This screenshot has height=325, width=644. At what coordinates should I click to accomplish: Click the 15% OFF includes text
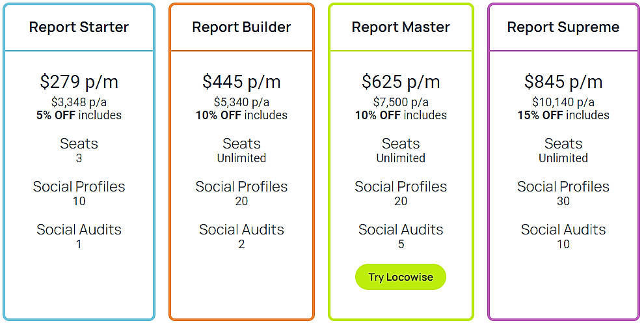[x=563, y=115]
